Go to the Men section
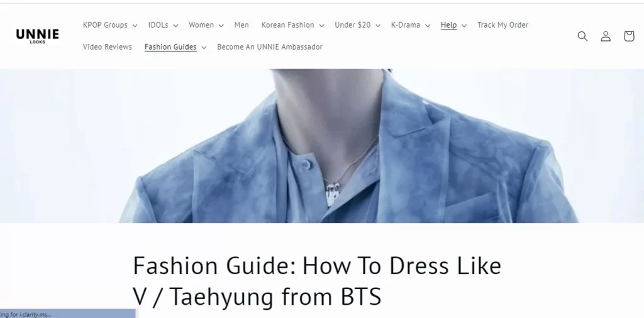Viewport: 644px width, 318px height. [241, 25]
